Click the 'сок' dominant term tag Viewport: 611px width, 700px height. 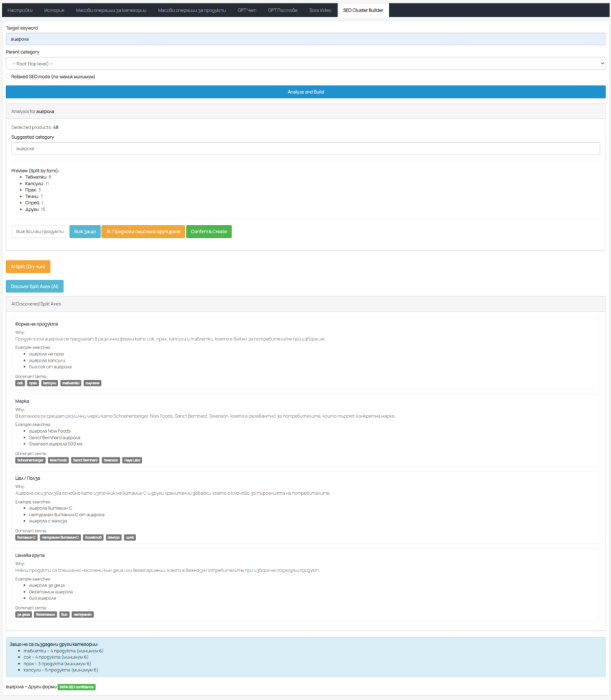tap(20, 383)
